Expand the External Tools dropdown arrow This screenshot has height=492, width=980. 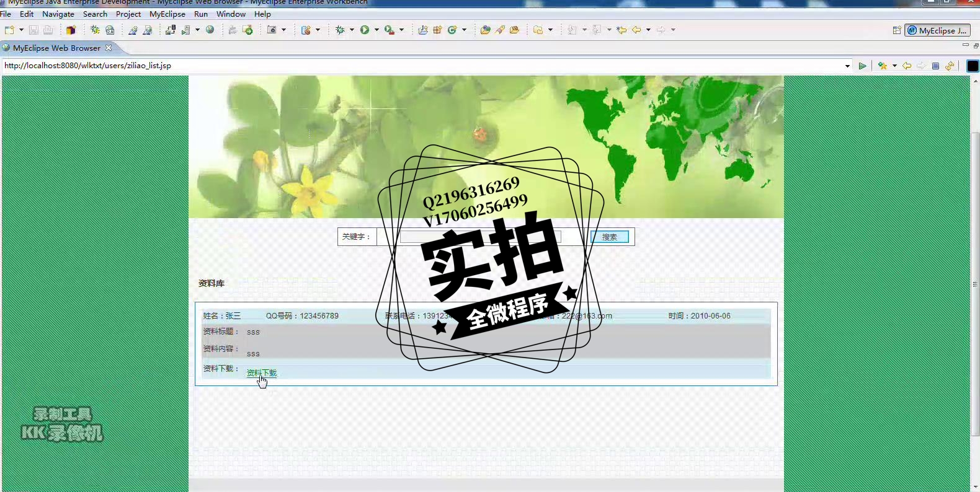pyautogui.click(x=401, y=30)
